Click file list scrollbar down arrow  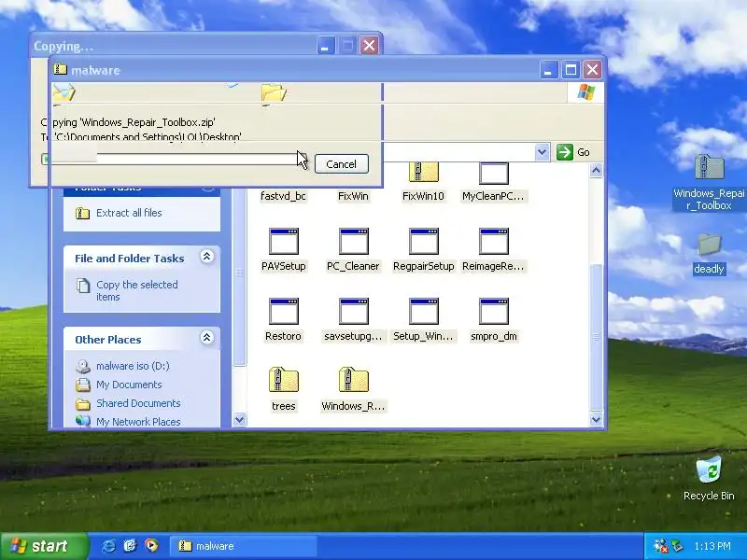[596, 419]
